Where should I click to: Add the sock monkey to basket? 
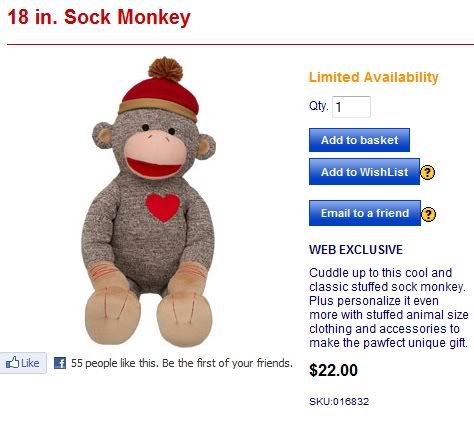[x=359, y=140]
